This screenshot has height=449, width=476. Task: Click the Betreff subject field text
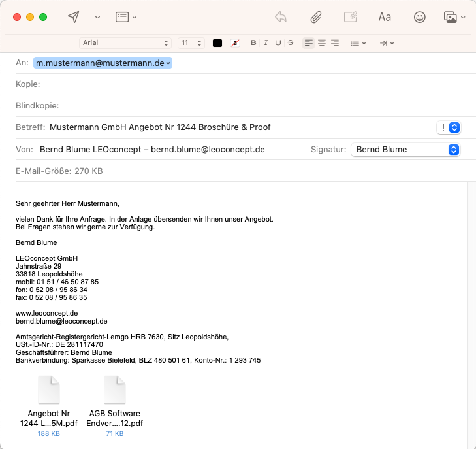tap(160, 127)
